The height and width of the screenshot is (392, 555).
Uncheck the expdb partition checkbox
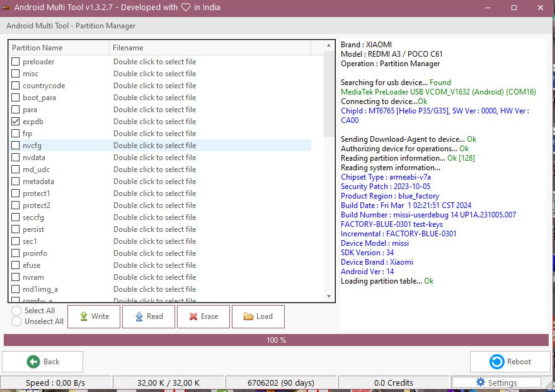15,122
